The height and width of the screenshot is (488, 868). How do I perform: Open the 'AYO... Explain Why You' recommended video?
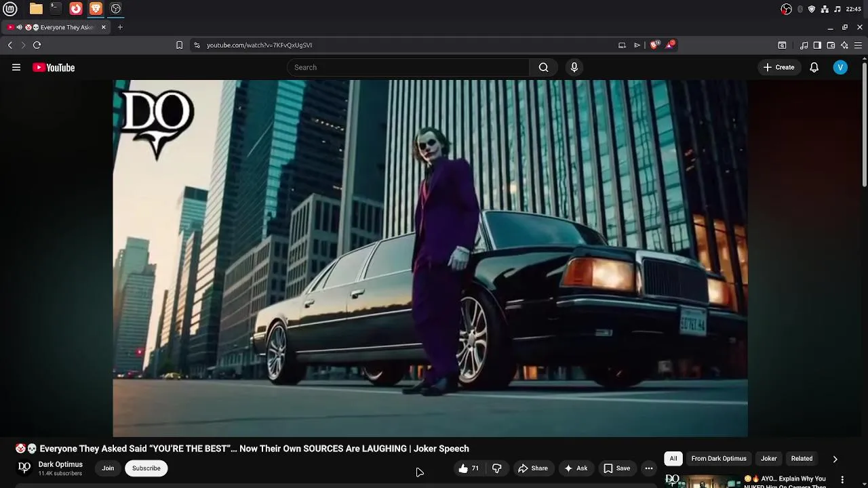[x=785, y=481]
